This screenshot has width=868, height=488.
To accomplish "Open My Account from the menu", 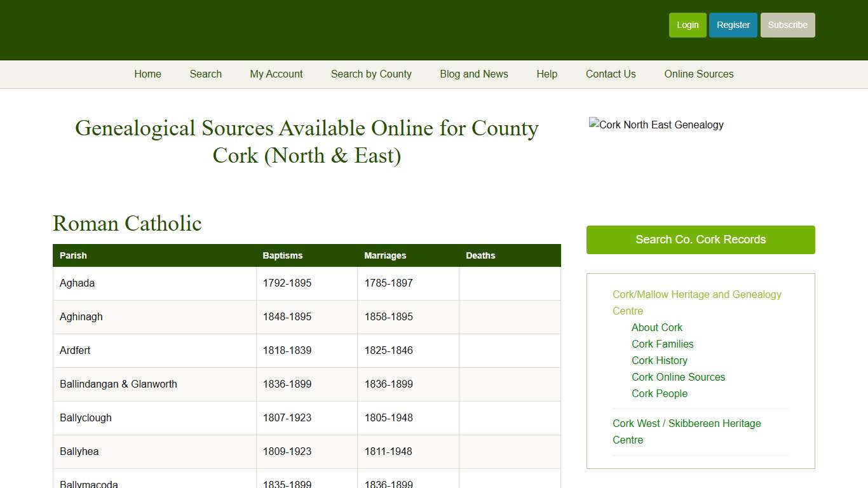I will coord(276,74).
